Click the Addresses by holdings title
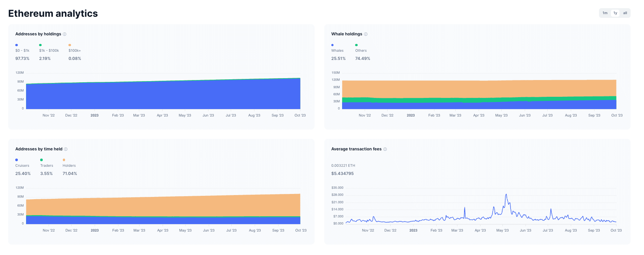Screen dimensions: 644x255 [x=38, y=34]
